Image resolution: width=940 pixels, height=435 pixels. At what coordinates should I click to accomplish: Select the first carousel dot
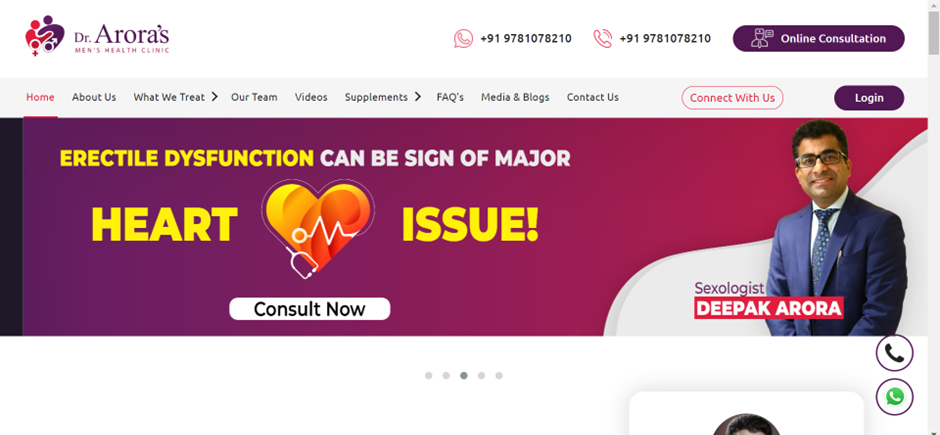[x=429, y=376]
